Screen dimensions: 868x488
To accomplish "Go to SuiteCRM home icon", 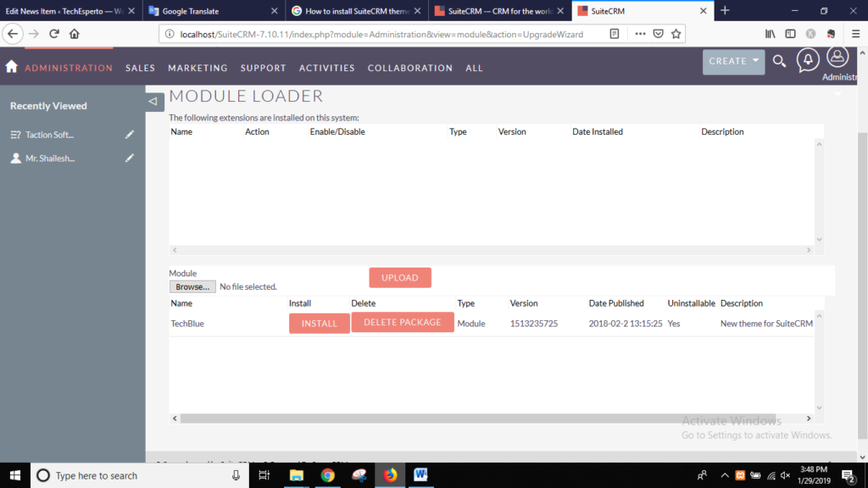I will click(11, 67).
